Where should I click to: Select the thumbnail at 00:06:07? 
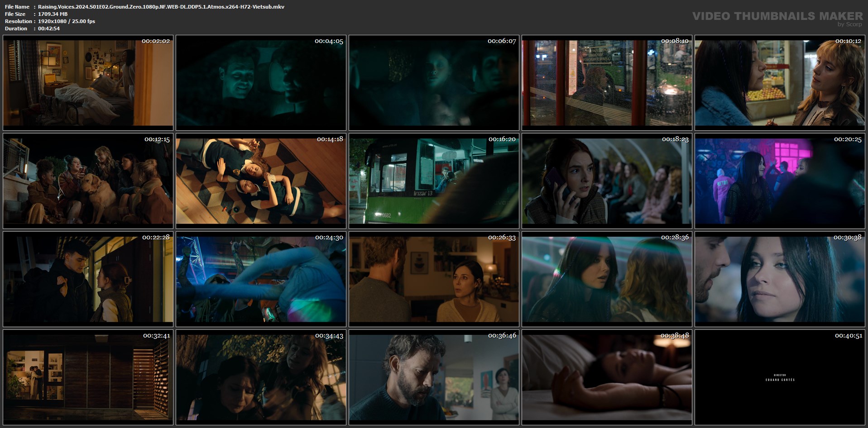[434, 83]
